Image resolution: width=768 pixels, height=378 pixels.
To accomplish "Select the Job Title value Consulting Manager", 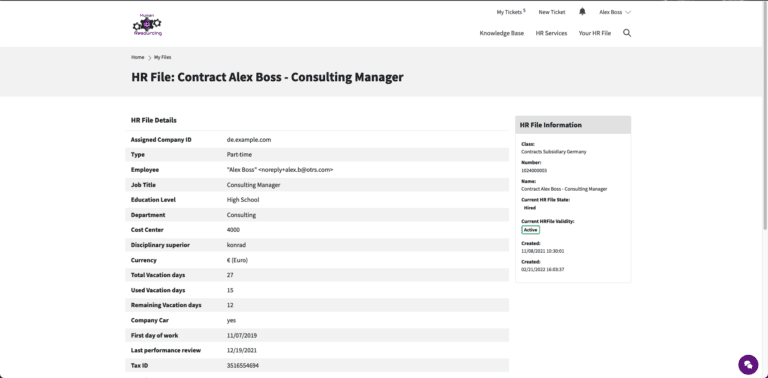I will [253, 185].
